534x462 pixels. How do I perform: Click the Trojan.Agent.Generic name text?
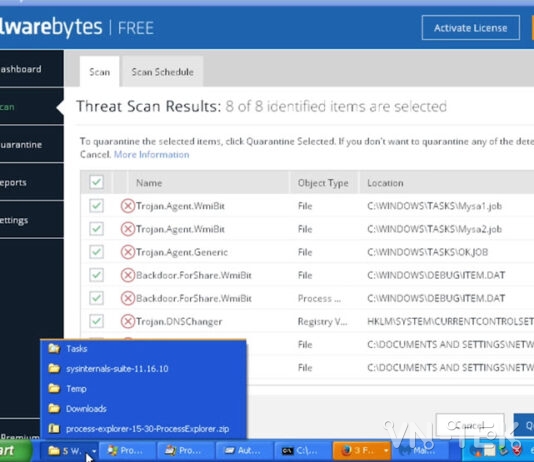click(x=182, y=252)
